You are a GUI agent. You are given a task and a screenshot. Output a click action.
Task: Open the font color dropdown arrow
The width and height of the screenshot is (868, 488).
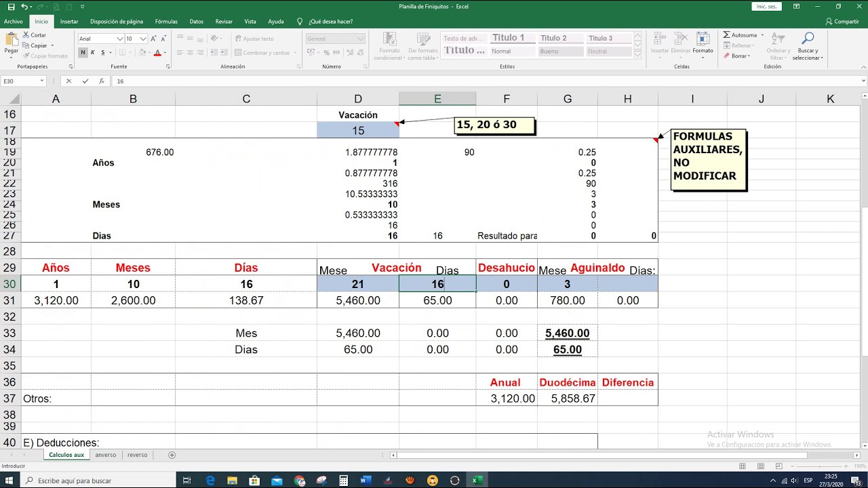[164, 52]
